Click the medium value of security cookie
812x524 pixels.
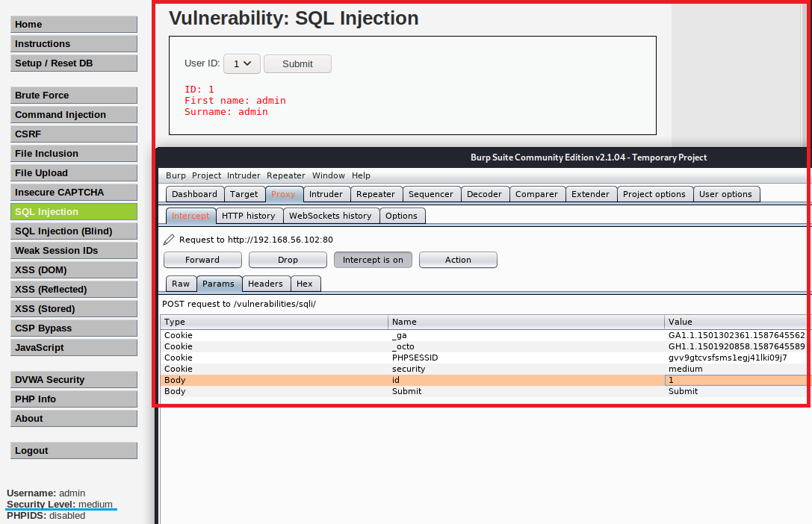685,369
